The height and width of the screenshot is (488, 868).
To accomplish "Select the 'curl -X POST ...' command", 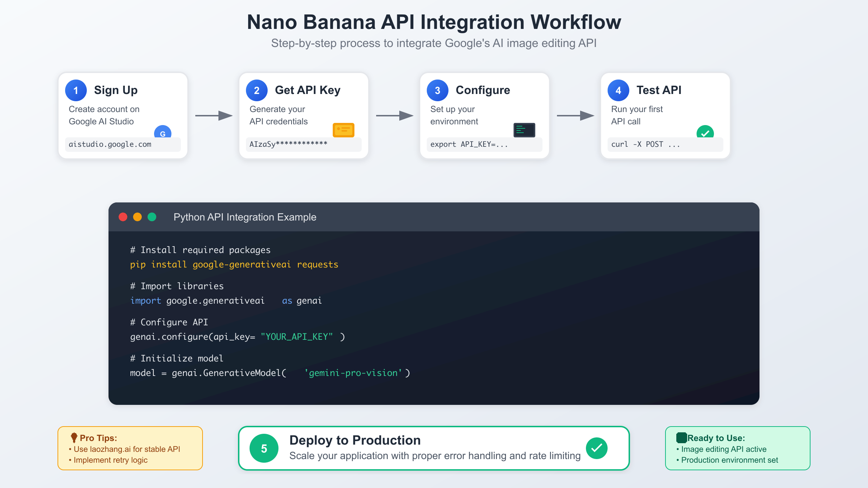I will point(646,144).
